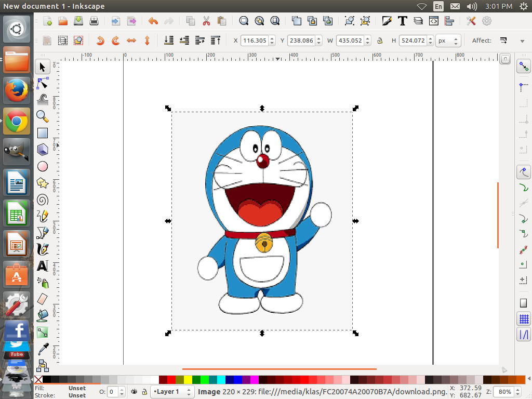Click the Cut scissors icon
This screenshot has height=399, width=532.
(206, 21)
